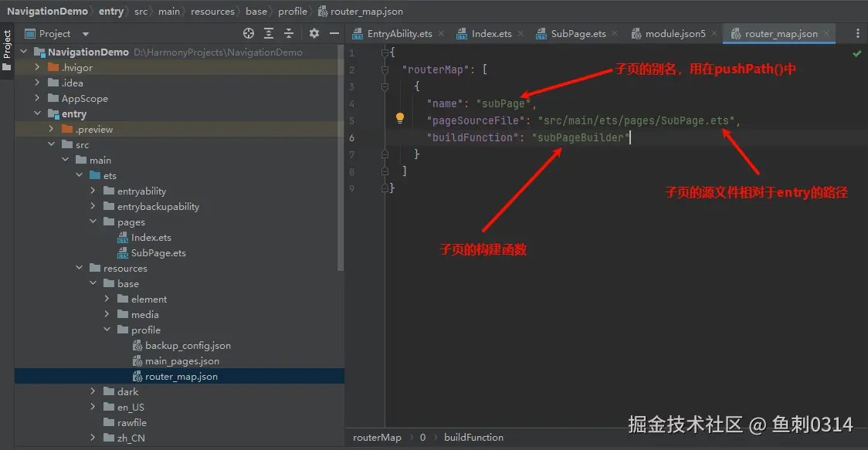Click buildFunction in the bottom breadcrumb
This screenshot has width=868, height=450.
473,438
